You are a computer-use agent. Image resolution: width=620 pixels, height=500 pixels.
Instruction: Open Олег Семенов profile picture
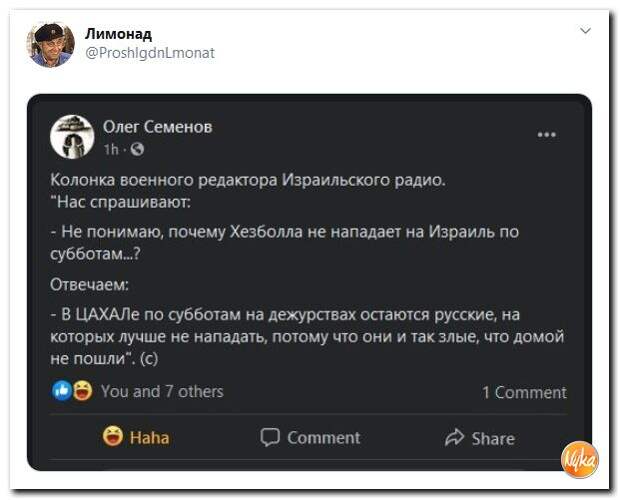click(72, 137)
